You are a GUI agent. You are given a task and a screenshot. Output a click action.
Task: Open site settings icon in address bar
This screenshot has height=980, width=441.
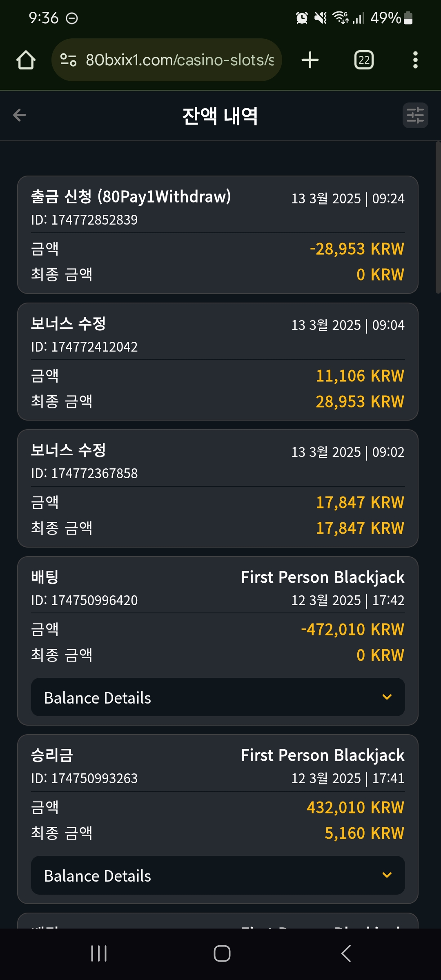68,60
